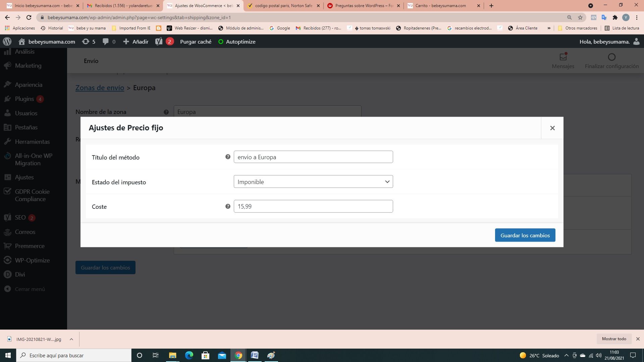Click the help icon beside Título del método
644x362 pixels.
tap(228, 157)
